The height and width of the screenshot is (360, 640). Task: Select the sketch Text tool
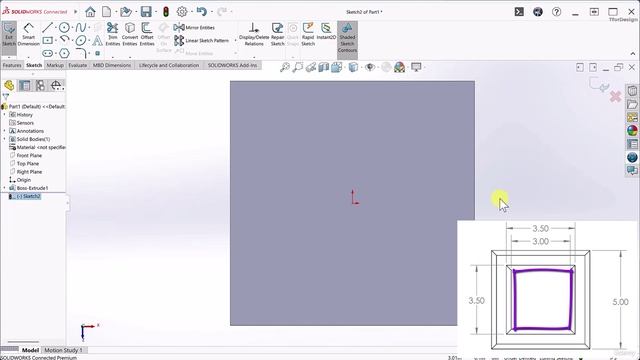97,40
